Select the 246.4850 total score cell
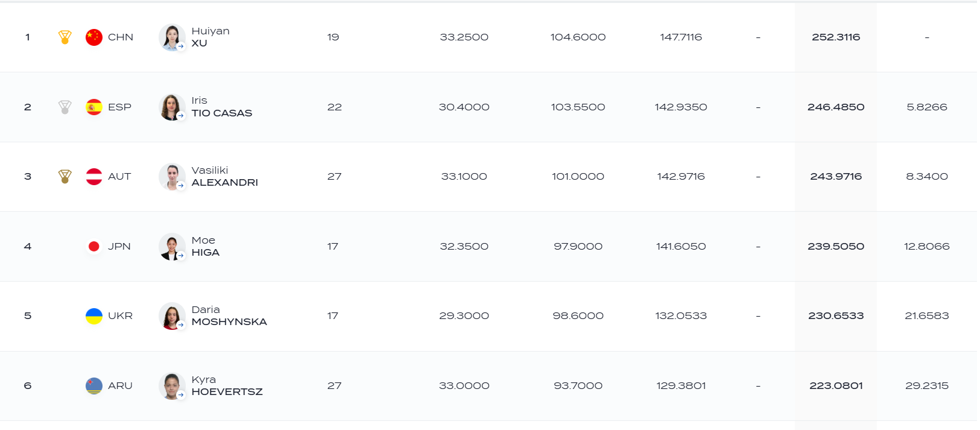This screenshot has width=980, height=430. pos(836,107)
